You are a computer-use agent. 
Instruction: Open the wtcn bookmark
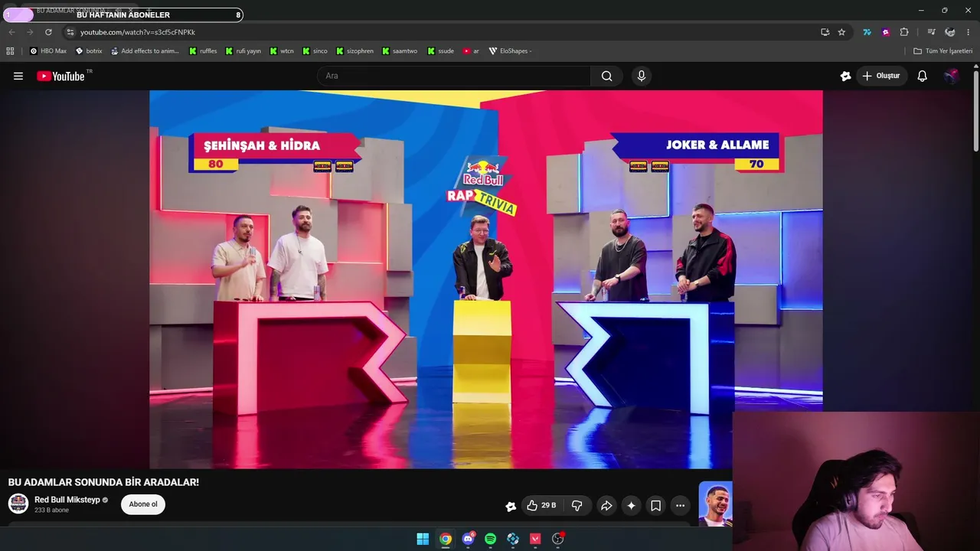click(281, 51)
